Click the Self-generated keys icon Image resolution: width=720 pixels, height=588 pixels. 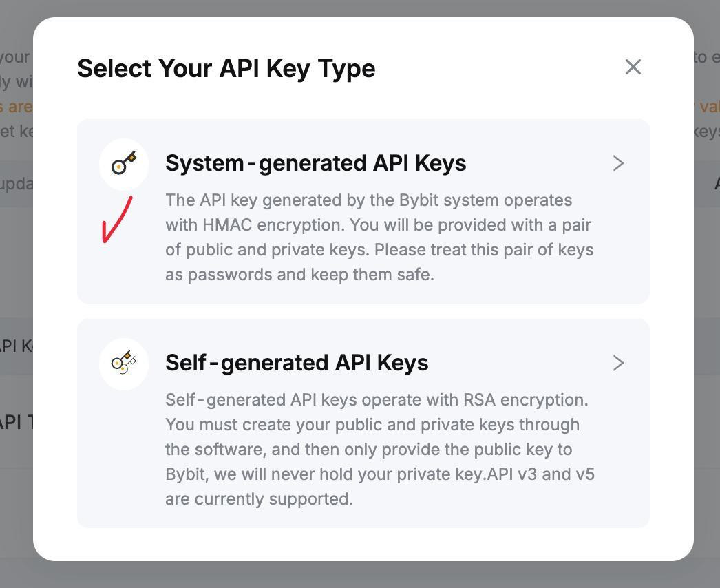pyautogui.click(x=124, y=364)
